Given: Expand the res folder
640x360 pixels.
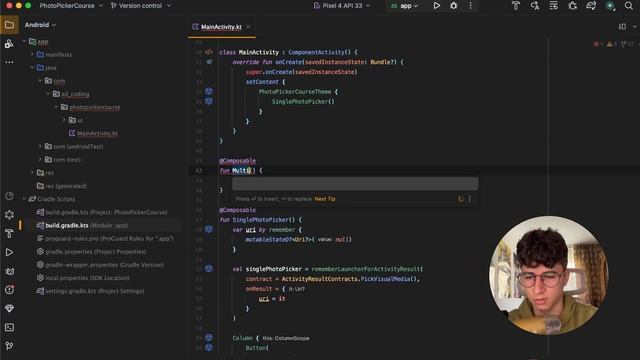Looking at the screenshot, I should tap(32, 173).
